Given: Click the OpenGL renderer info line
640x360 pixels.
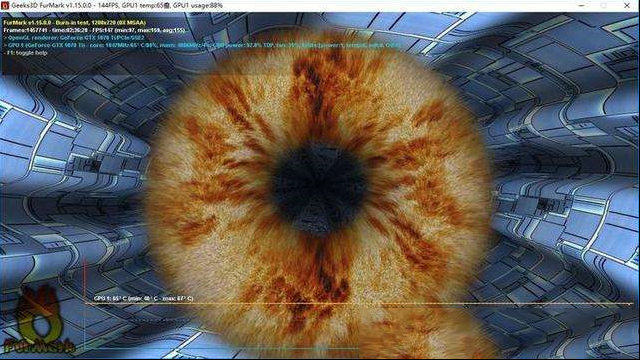Looking at the screenshot, I should [x=73, y=38].
